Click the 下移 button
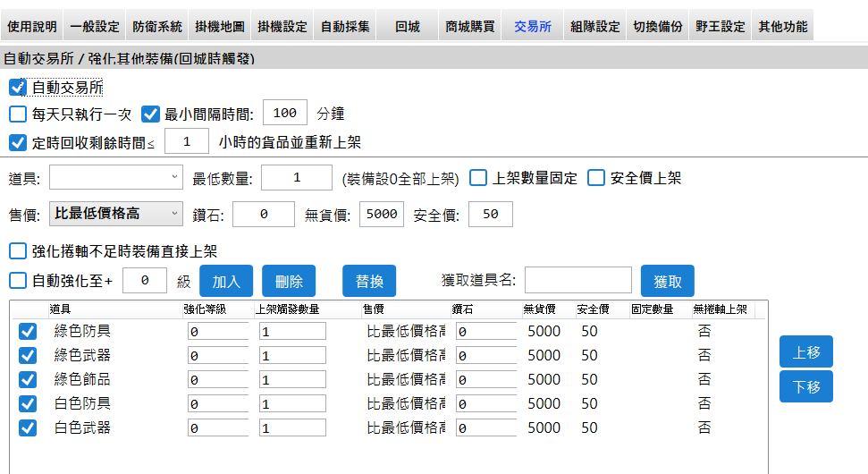This screenshot has height=474, width=868. [805, 387]
